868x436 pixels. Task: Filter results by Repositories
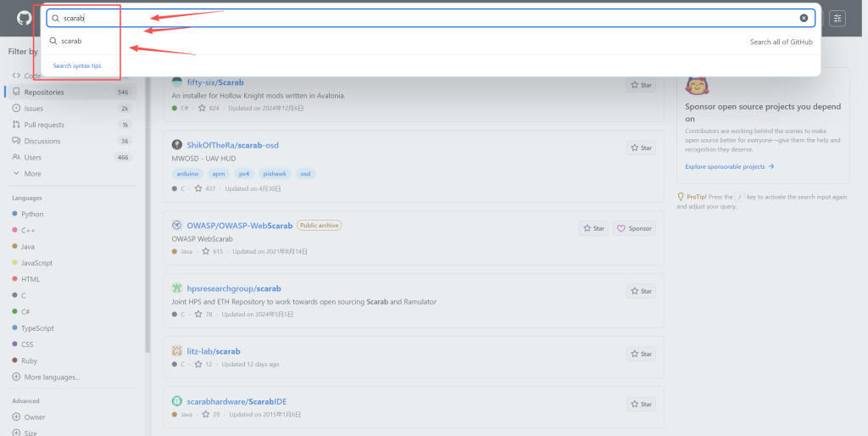[71, 92]
